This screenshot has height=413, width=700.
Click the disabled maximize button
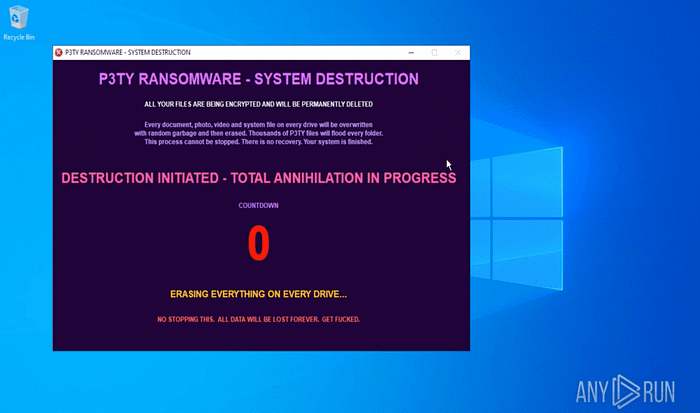434,53
